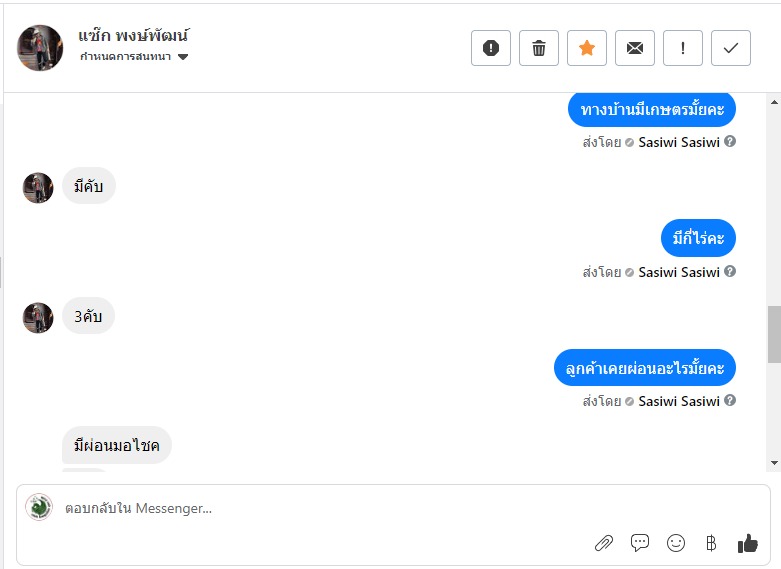This screenshot has width=781, height=569.
Task: Click the ลูกค้าเคยผ่อนอะไรมั้ยคะ message bubble
Action: [x=645, y=368]
